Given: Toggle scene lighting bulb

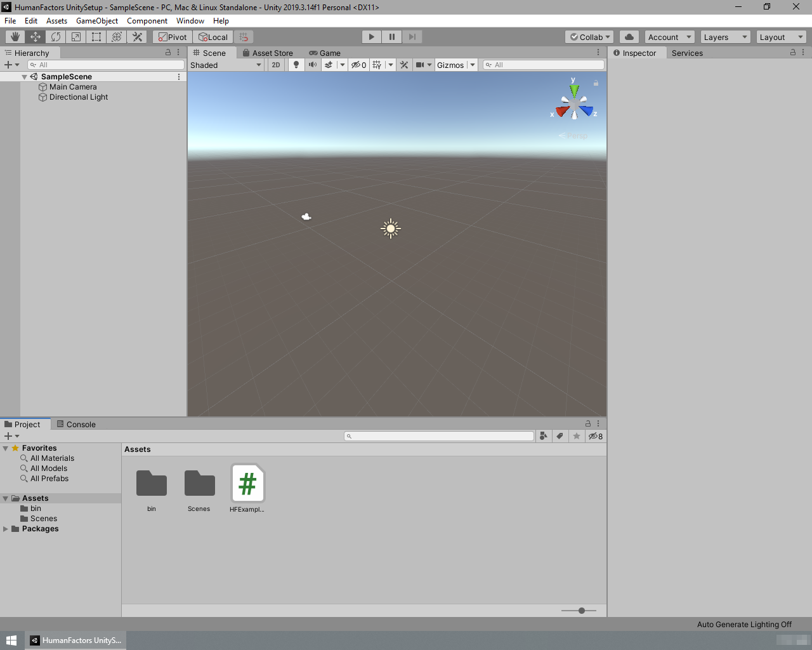Looking at the screenshot, I should 296,65.
